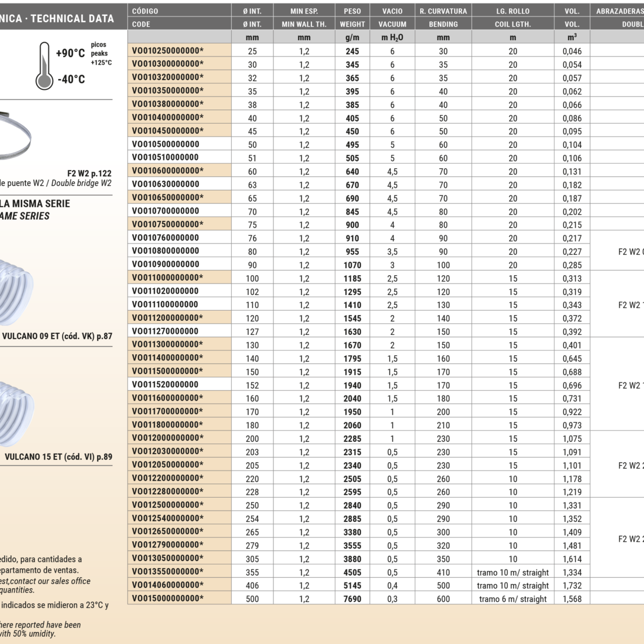This screenshot has width=644, height=644.
Task: Select the PESO weight column header
Action: [352, 11]
